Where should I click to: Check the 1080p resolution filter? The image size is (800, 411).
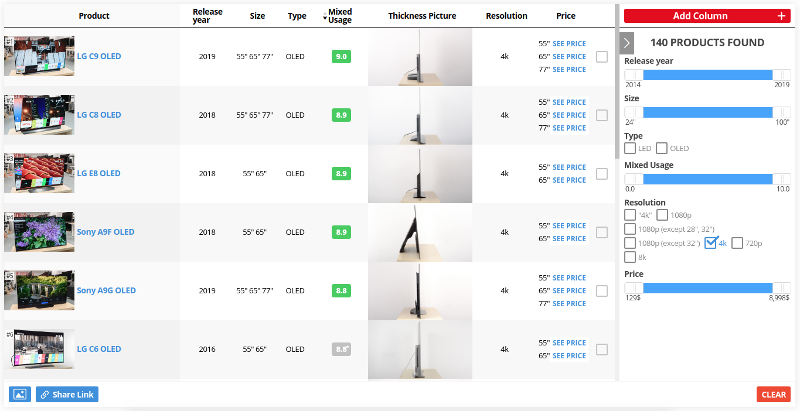pos(662,214)
